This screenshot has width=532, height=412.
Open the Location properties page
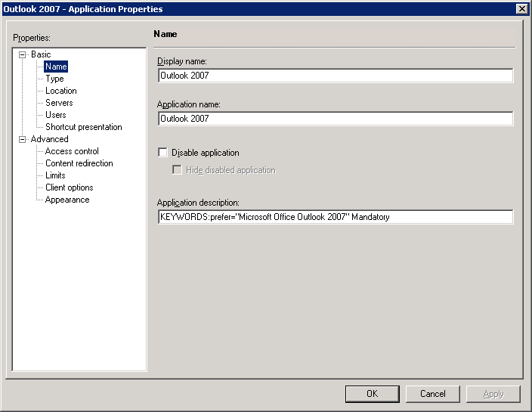click(x=61, y=91)
